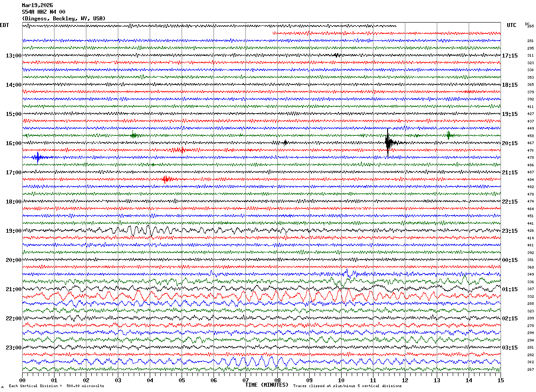Click the DC offset value 474
The width and height of the screenshot is (536, 392).
(x=530, y=201)
